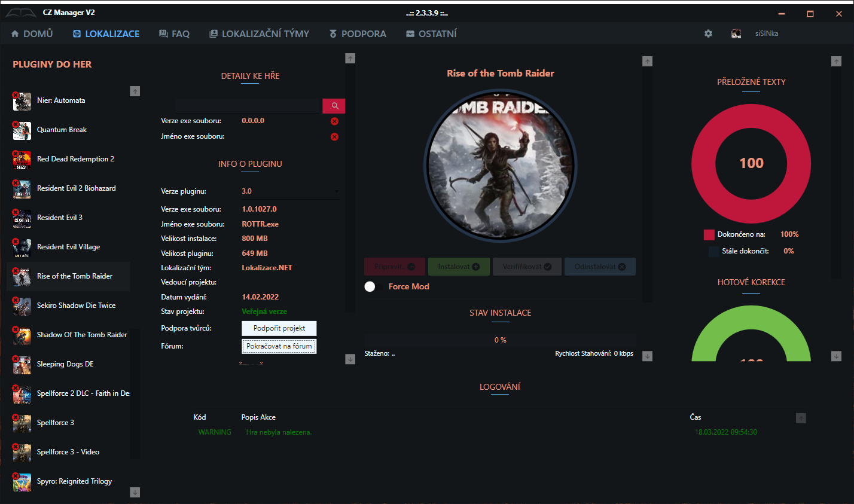The width and height of the screenshot is (854, 504).
Task: Click the Spyro: Reignited Trilogy game icon
Action: click(x=22, y=482)
